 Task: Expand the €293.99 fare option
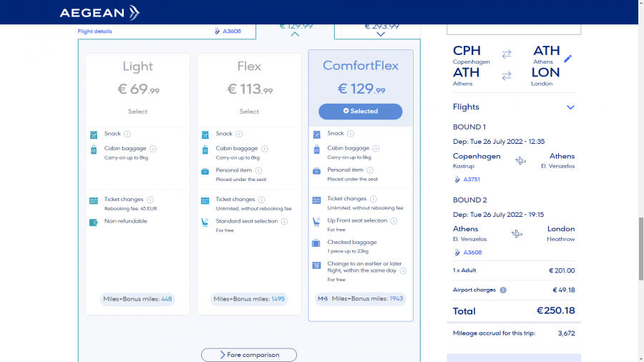pos(381,33)
